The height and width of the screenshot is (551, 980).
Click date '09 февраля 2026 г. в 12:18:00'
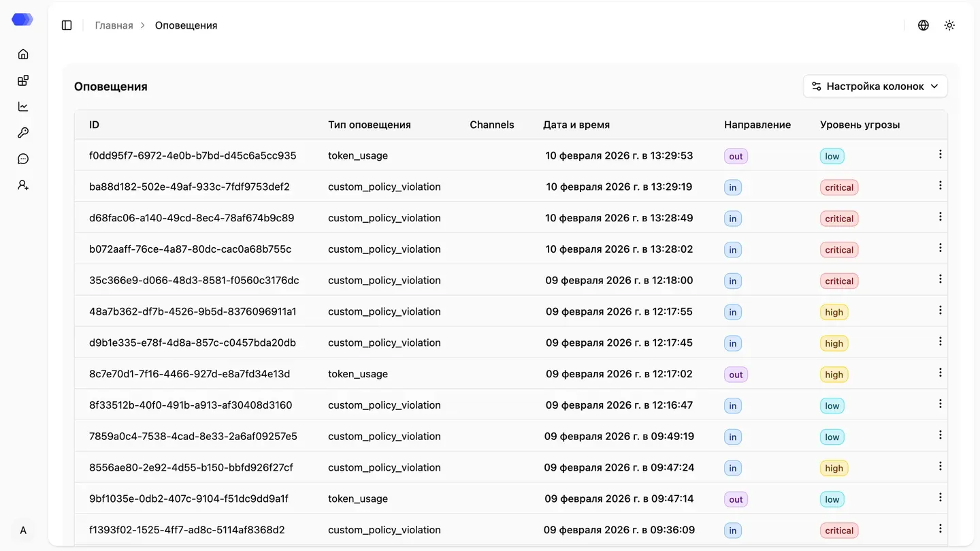pyautogui.click(x=619, y=281)
